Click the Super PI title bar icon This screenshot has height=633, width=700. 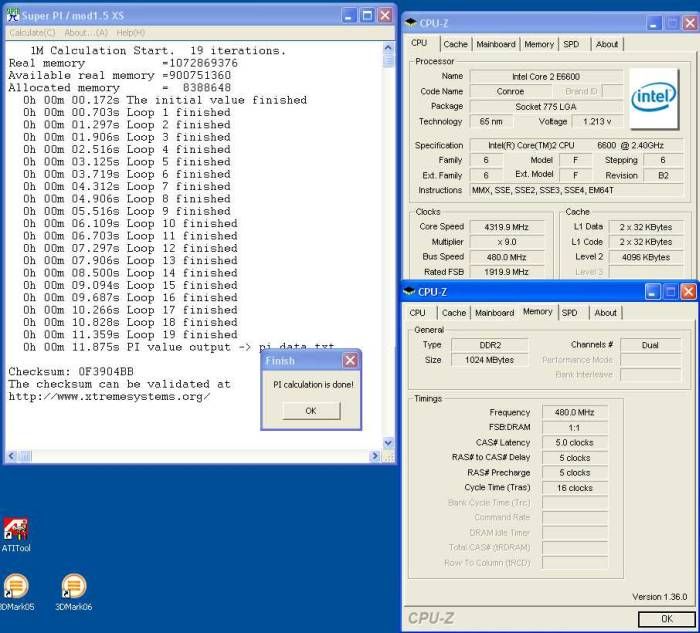coord(12,16)
